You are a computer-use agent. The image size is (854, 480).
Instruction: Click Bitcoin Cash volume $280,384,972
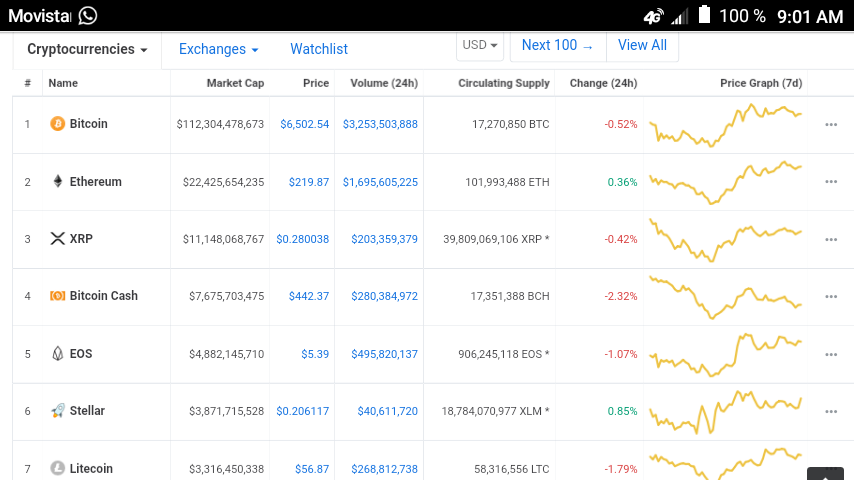point(385,296)
